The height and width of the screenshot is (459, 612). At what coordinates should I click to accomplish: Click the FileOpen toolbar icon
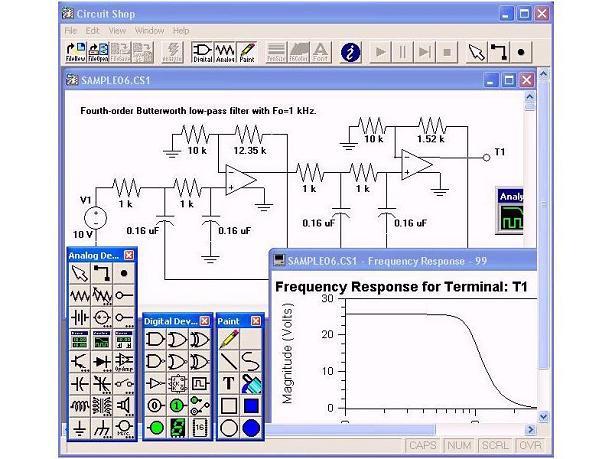tap(98, 52)
